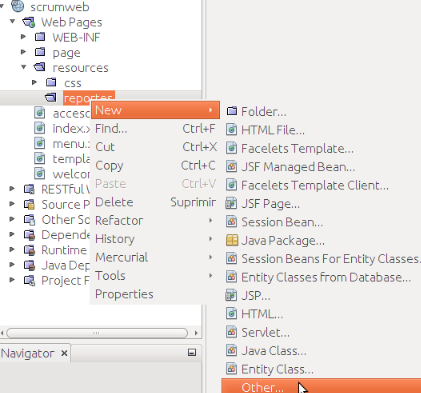Click the JSF Page icon
The width and height of the screenshot is (421, 393).
click(x=231, y=203)
